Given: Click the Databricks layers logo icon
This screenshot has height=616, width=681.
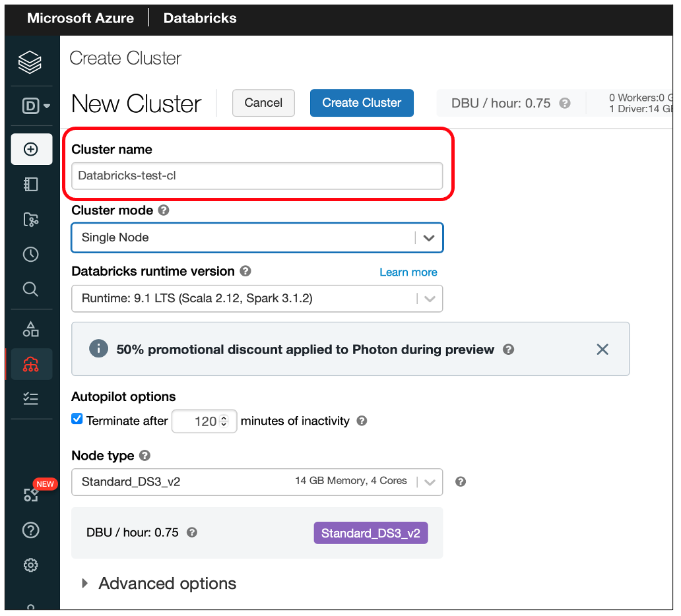Looking at the screenshot, I should (30, 62).
